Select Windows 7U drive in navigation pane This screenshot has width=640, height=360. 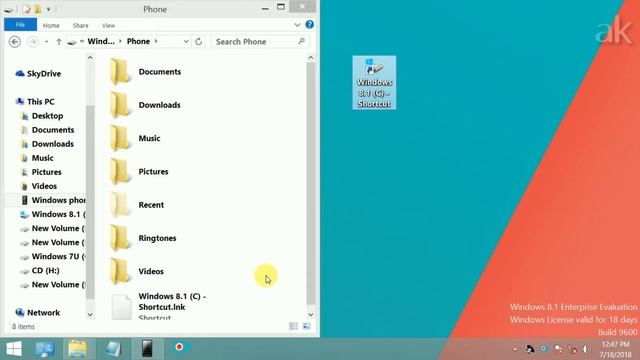(x=53, y=257)
